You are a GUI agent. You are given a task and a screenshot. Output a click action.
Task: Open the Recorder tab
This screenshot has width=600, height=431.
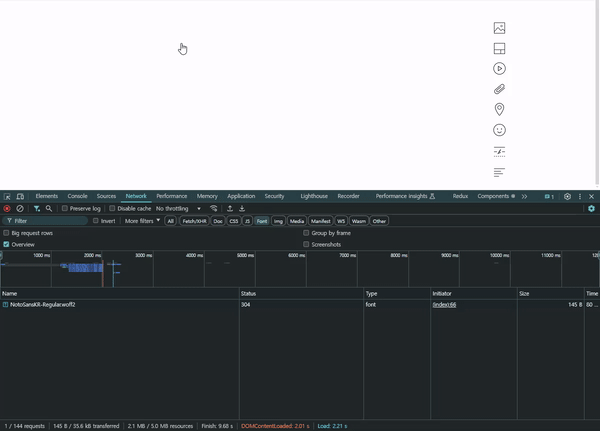coord(348,196)
